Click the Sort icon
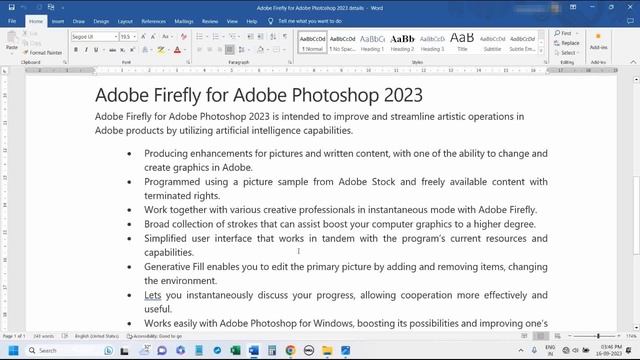The image size is (640, 360). [273, 37]
